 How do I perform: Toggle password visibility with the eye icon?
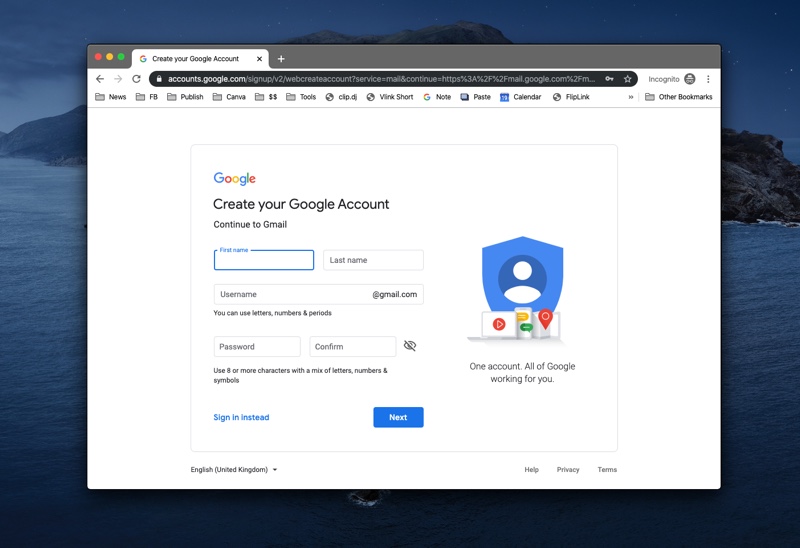(x=410, y=346)
